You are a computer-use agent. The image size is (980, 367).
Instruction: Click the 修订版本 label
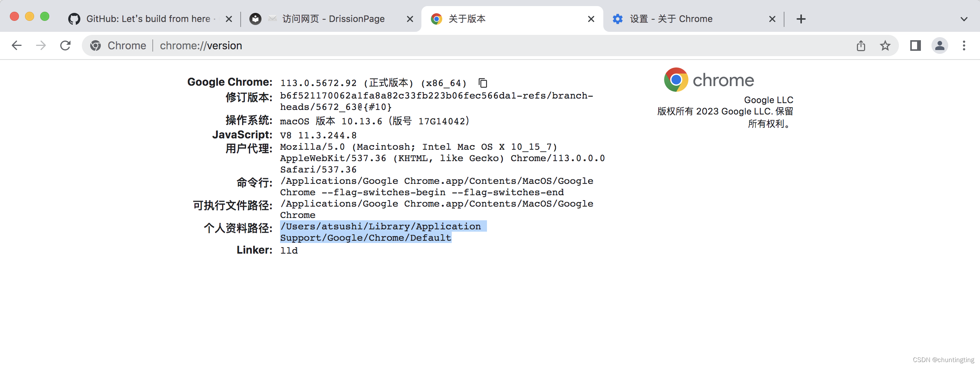click(249, 97)
